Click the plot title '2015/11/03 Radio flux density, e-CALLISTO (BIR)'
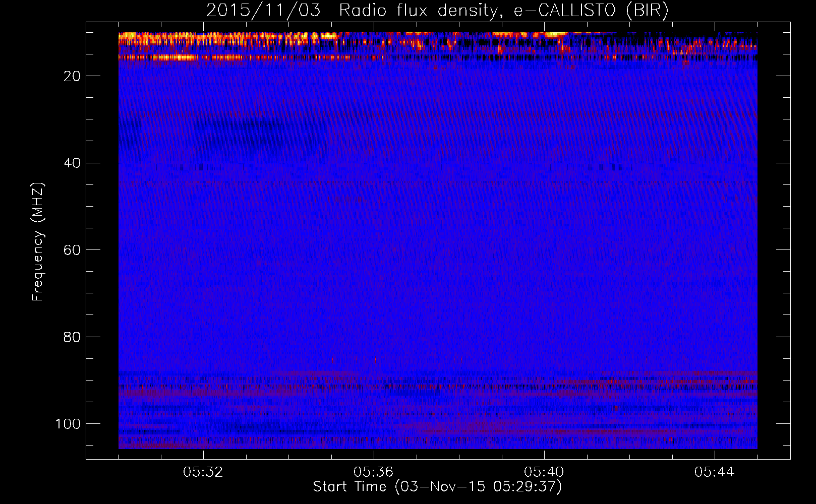The image size is (816, 504). [x=437, y=11]
